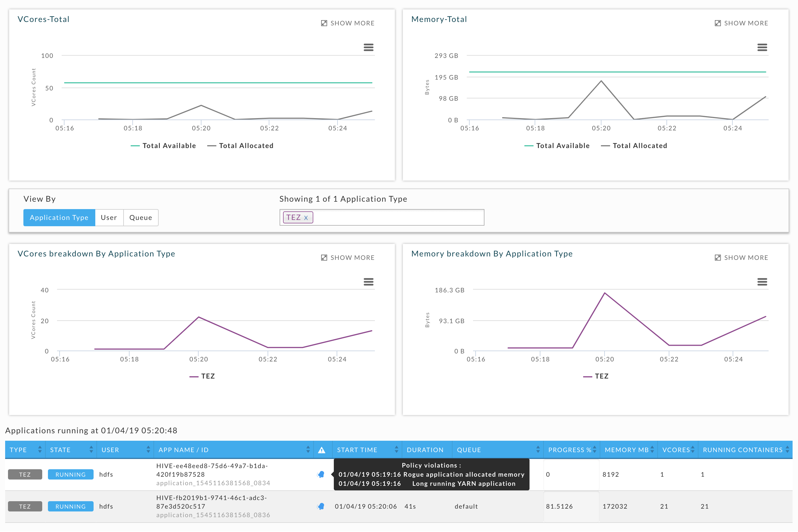Screen dimensions: 798x532
Task: Toggle TEZ series in Memory breakdown legend
Action: pyautogui.click(x=595, y=376)
